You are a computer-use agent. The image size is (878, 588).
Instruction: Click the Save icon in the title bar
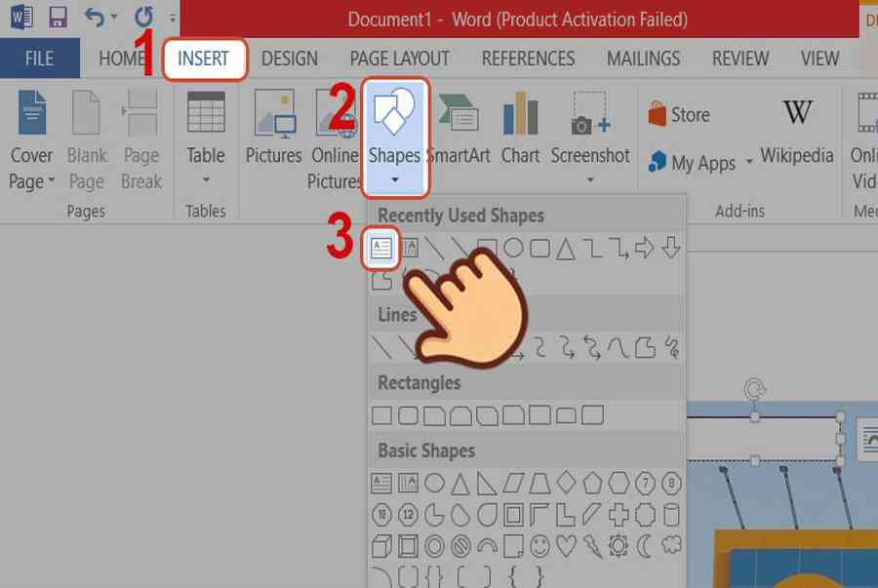click(58, 18)
